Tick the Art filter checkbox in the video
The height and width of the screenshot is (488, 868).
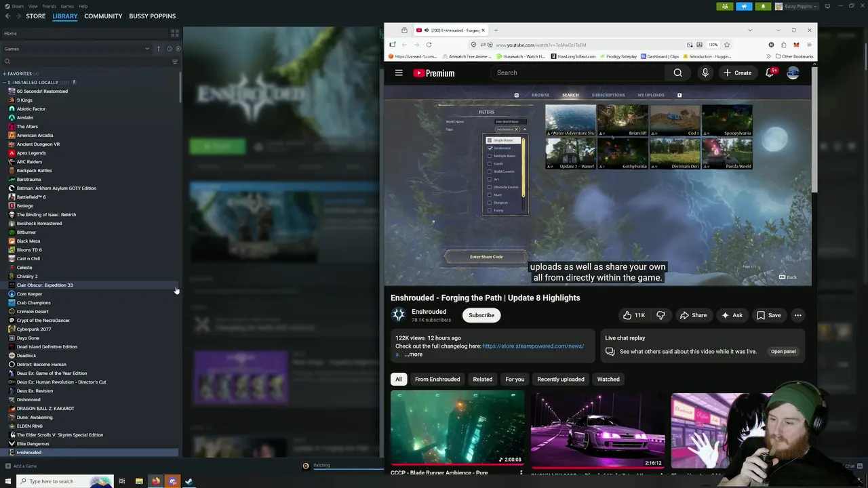(490, 179)
